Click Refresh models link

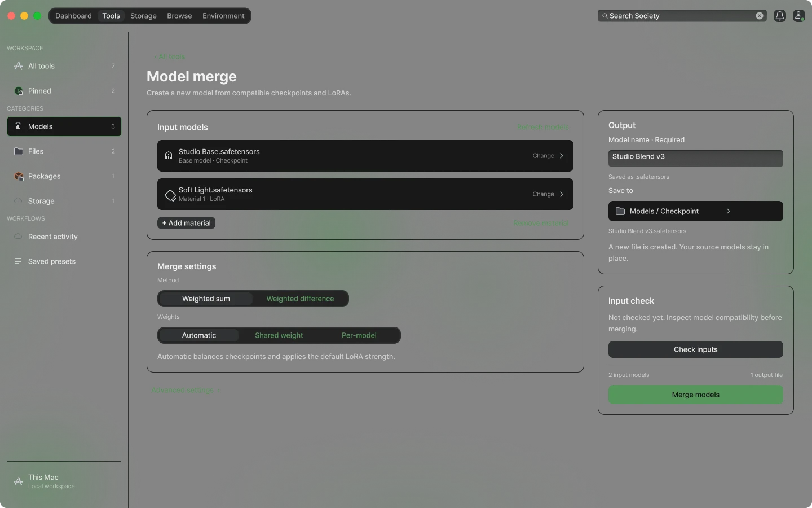(x=542, y=127)
